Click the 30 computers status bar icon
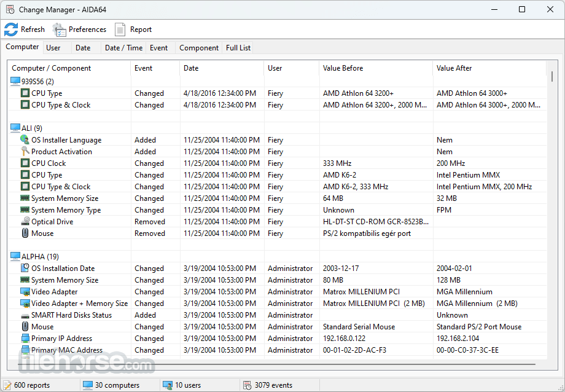The height and width of the screenshot is (392, 565). coord(88,385)
